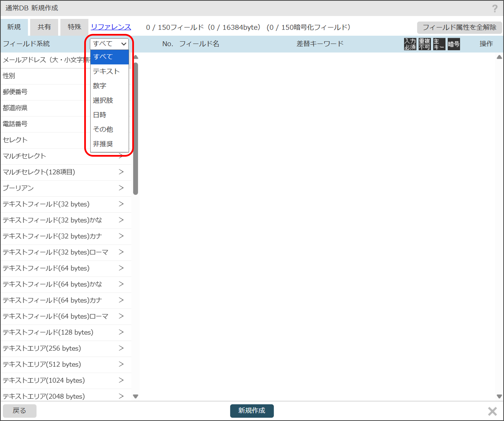Switch to the 共有 tab
This screenshot has width=504, height=421.
(44, 27)
